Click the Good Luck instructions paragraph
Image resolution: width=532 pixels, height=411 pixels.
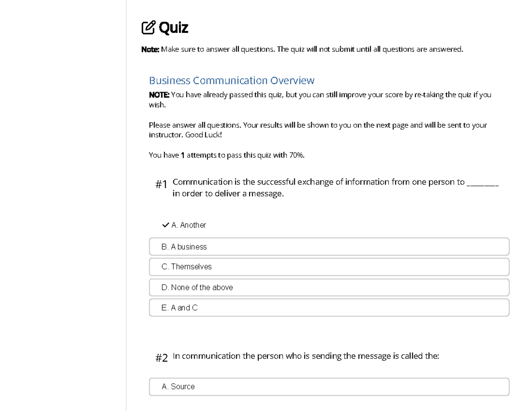point(317,129)
